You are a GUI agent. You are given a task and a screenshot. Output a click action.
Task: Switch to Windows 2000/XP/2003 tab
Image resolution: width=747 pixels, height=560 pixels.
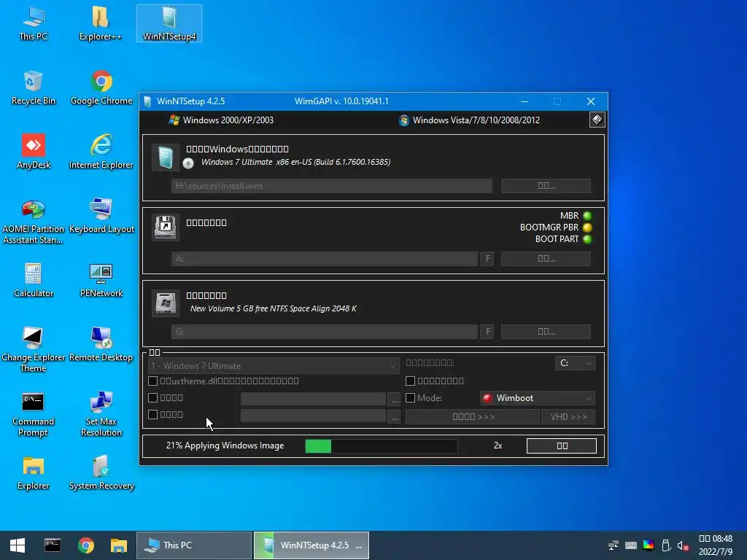pyautogui.click(x=222, y=120)
